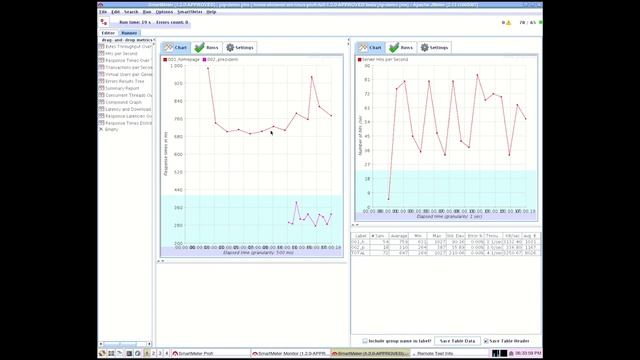This screenshot has height=360, width=640.
Task: Click the taskbar system tray lock icon
Action: (511, 353)
